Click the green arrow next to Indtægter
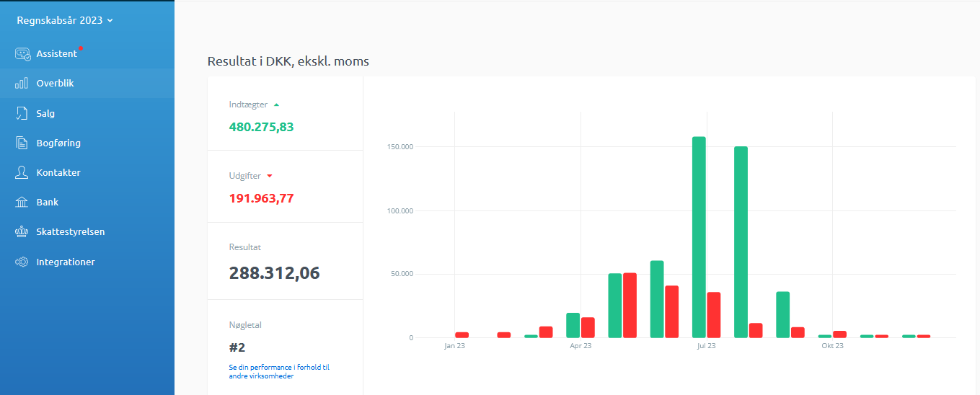 276,105
